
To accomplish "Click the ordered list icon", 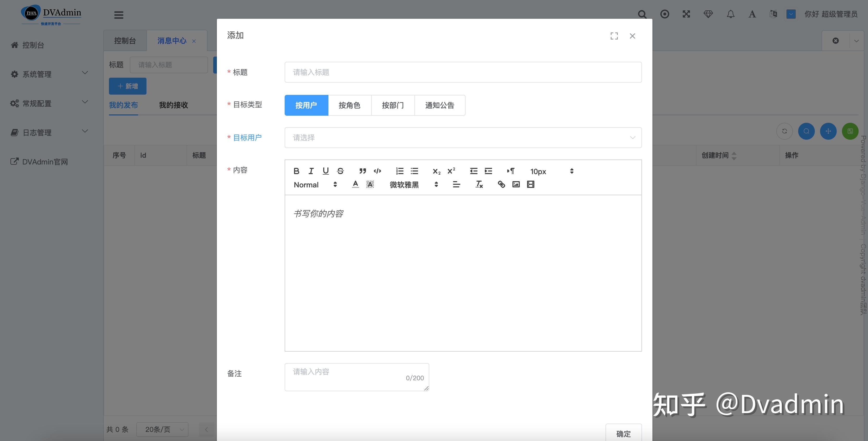I will click(x=400, y=171).
